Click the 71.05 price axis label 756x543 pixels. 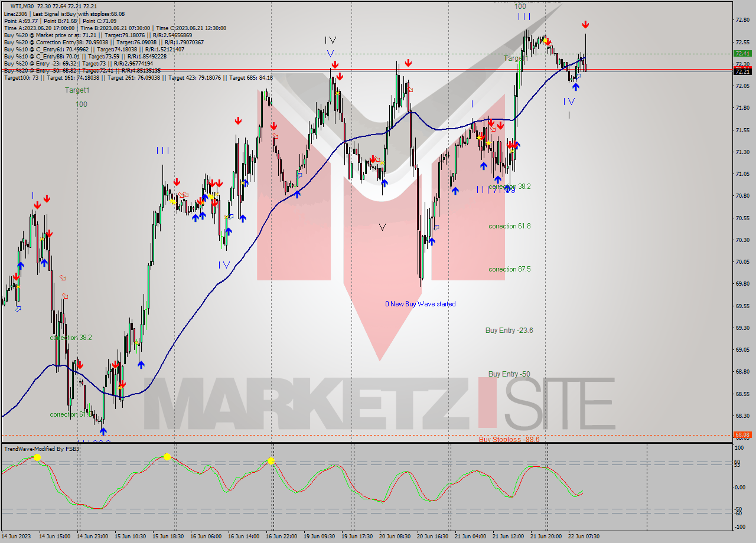(x=742, y=174)
